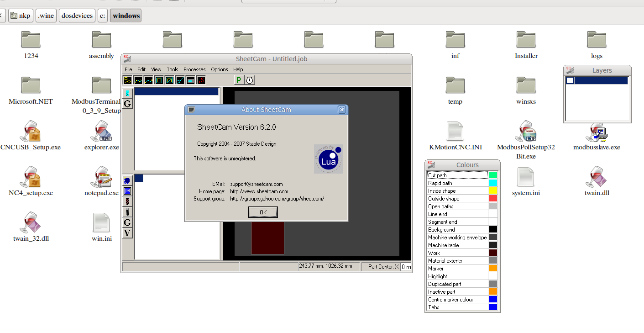
Task: Go to the .wine breadcrumb folder
Action: (46, 16)
